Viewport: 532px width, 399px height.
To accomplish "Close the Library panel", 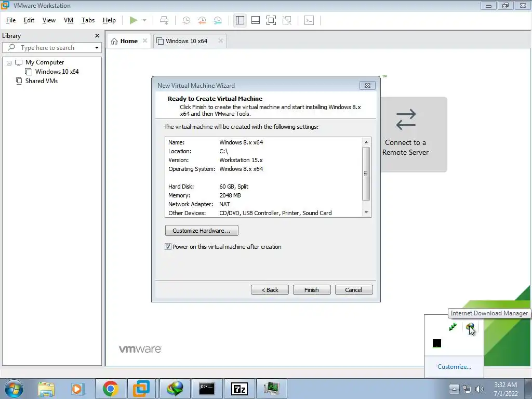I will [97, 36].
